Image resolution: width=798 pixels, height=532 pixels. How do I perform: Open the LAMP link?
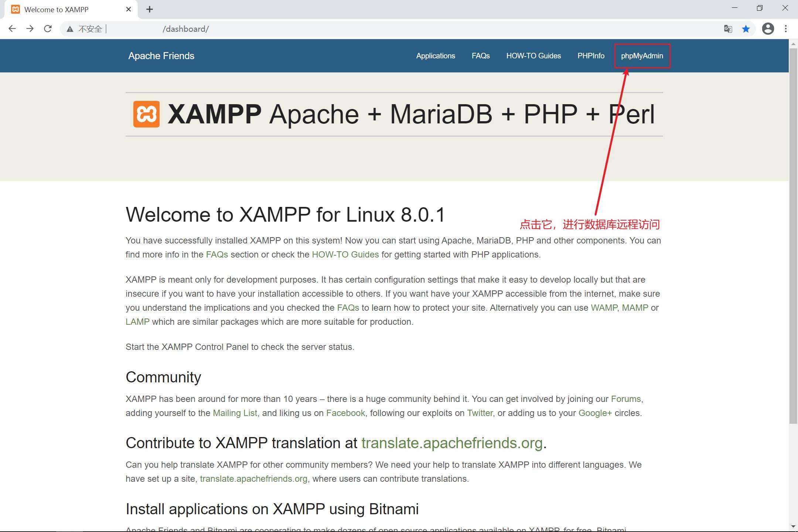(137, 322)
